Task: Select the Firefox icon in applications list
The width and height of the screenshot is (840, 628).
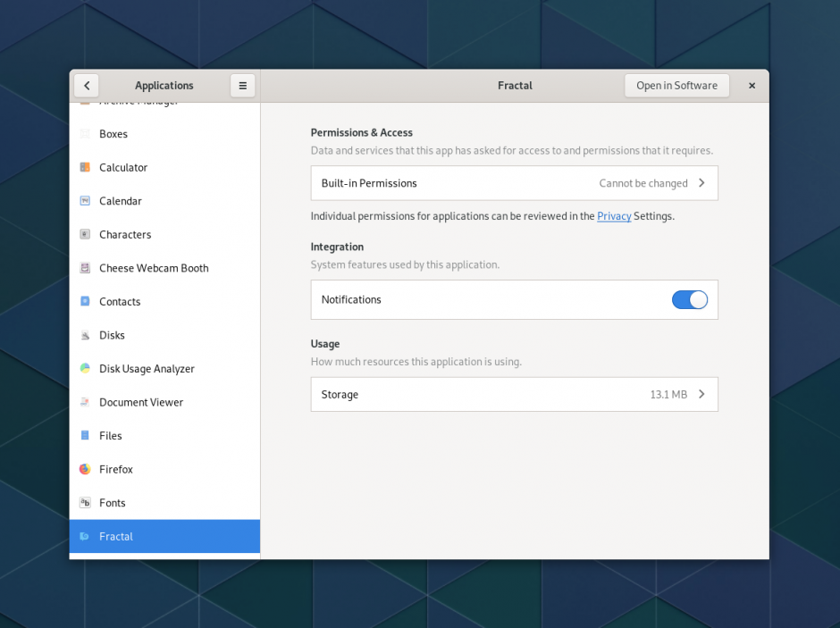Action: [x=85, y=469]
